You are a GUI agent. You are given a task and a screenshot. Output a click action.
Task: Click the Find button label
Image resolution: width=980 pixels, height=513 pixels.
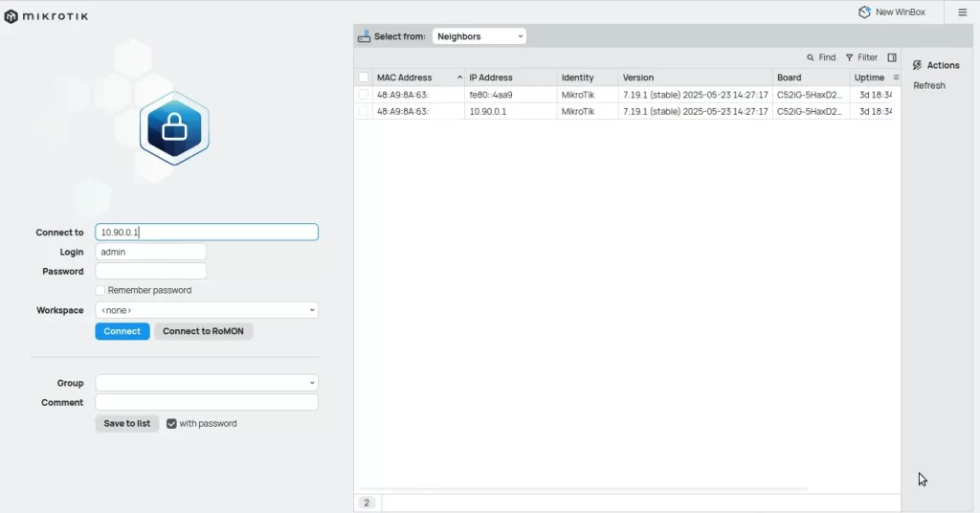(x=827, y=57)
